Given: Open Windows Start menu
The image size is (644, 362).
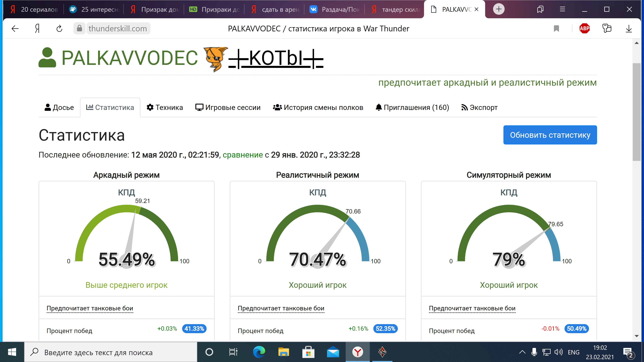Looking at the screenshot, I should pyautogui.click(x=12, y=352).
